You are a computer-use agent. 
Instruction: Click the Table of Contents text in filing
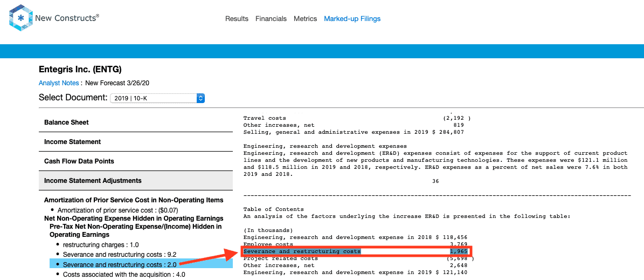(274, 209)
